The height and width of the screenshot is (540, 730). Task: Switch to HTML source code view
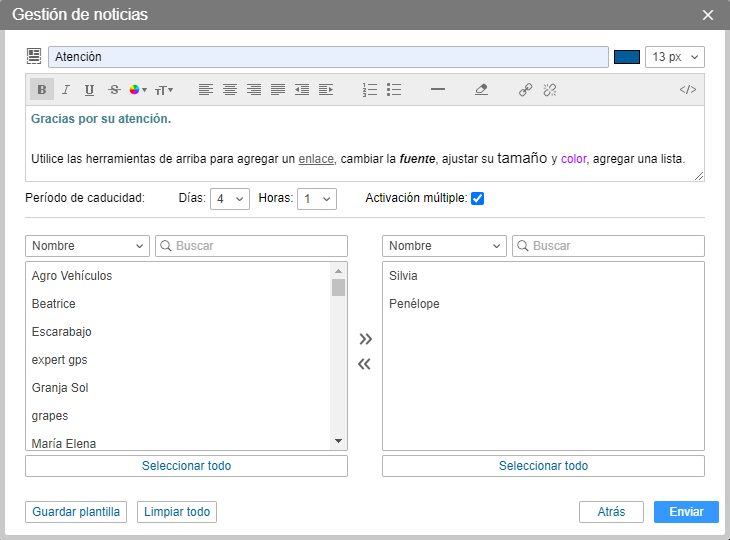[x=688, y=90]
